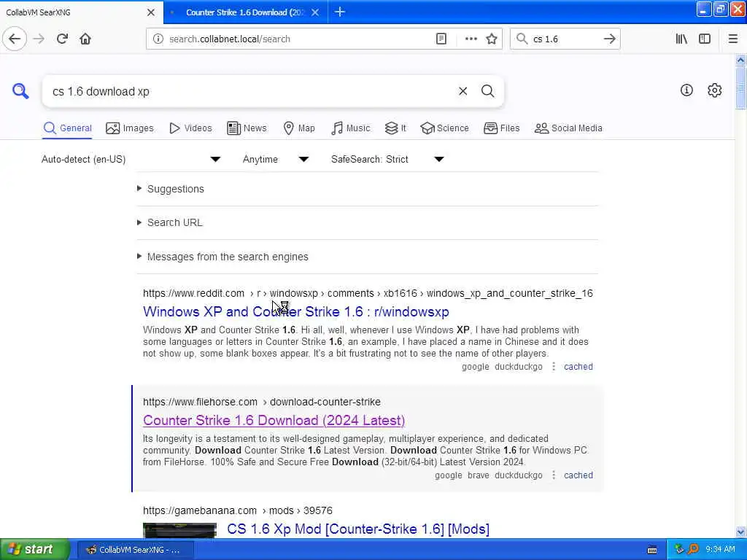The height and width of the screenshot is (560, 747).
Task: Switch to the Science category
Action: click(x=444, y=128)
